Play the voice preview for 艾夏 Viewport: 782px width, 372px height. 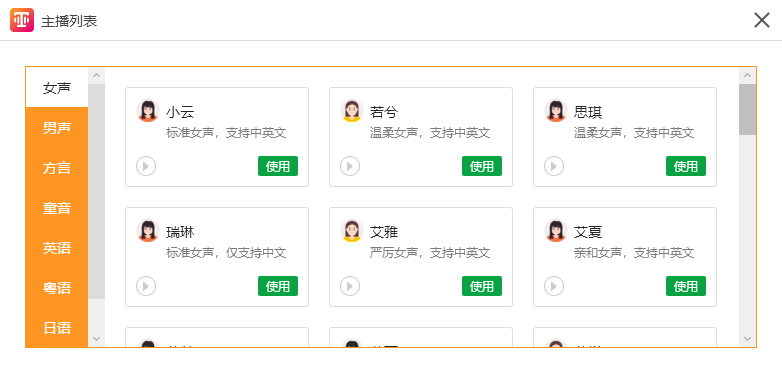click(x=554, y=286)
